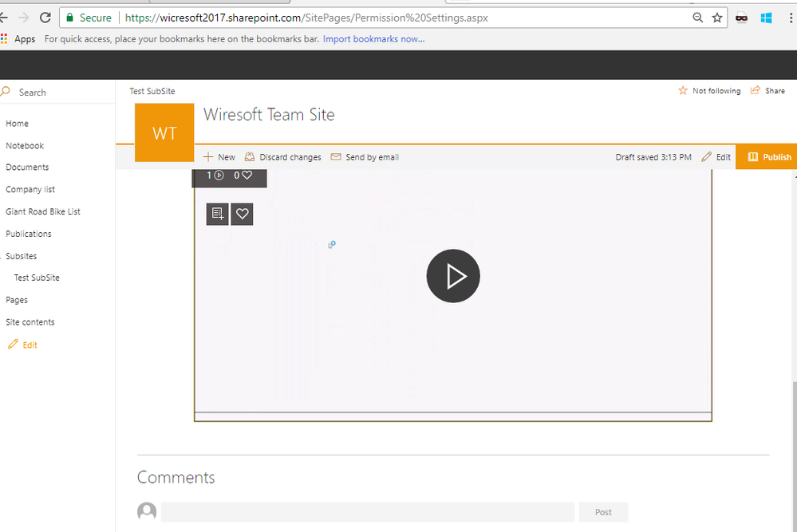Click Draft saved 3:13 PM status

point(653,157)
